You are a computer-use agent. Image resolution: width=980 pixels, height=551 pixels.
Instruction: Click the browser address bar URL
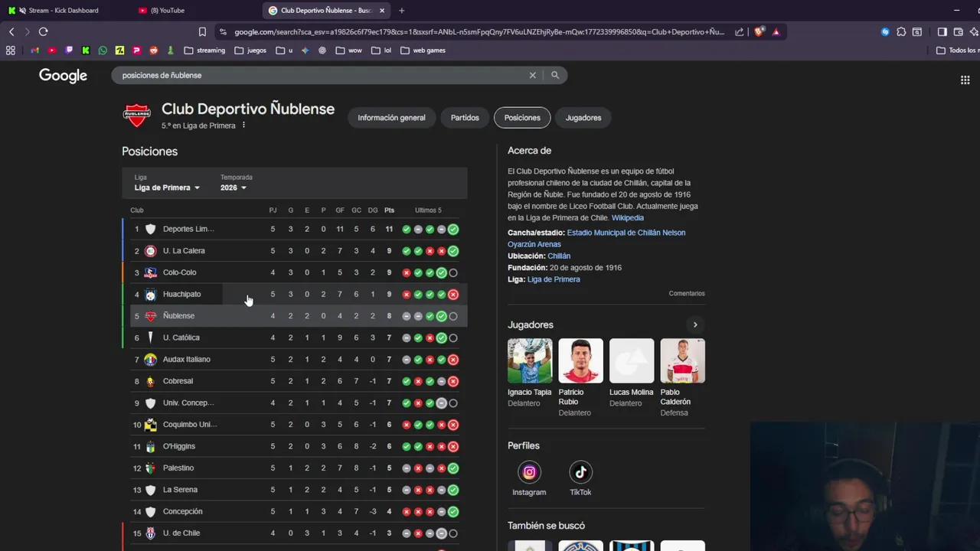coord(479,32)
